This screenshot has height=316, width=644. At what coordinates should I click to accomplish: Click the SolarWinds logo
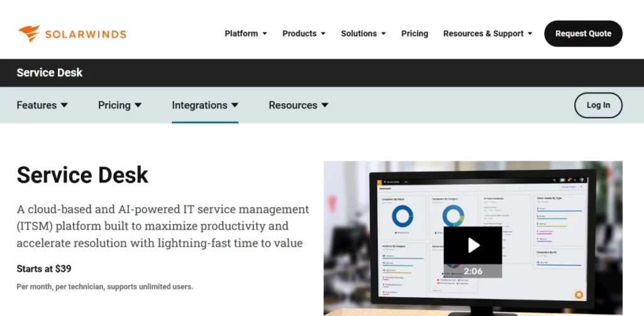pos(73,34)
